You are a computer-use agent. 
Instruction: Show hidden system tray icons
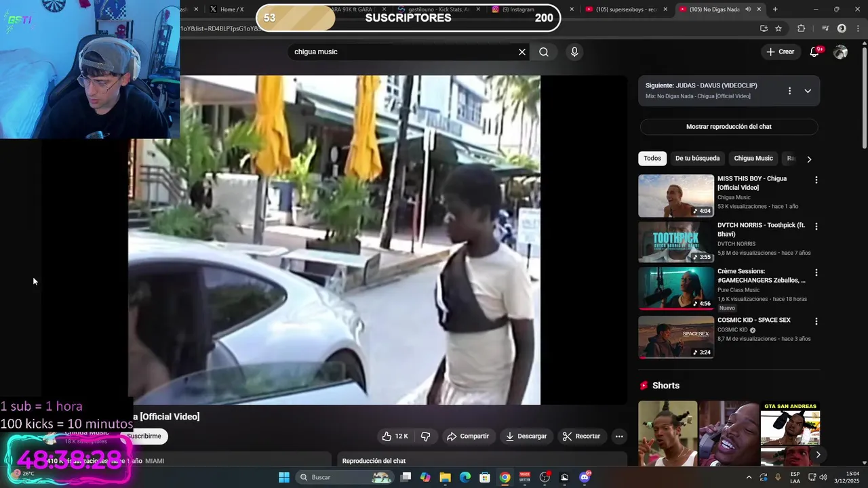coord(749,477)
